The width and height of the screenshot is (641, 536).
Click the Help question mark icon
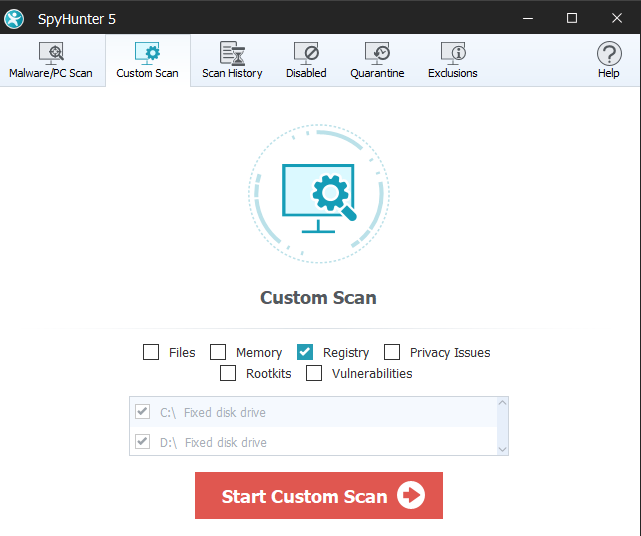[608, 53]
